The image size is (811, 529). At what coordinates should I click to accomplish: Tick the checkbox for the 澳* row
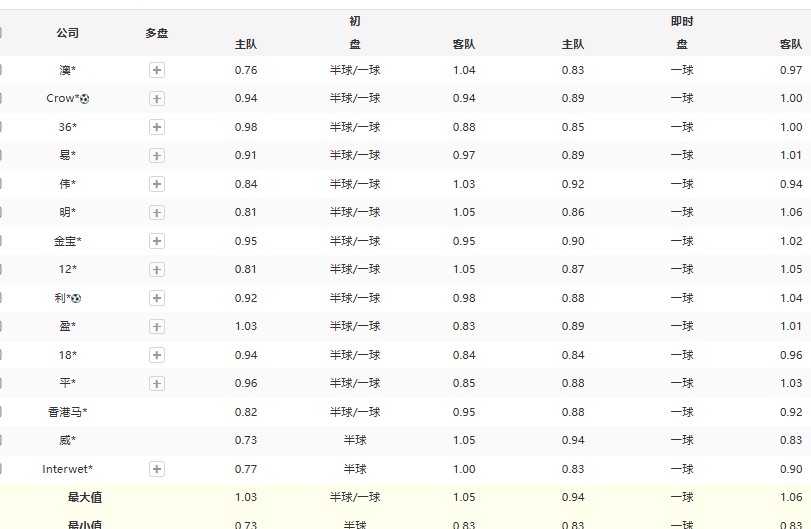point(1,70)
